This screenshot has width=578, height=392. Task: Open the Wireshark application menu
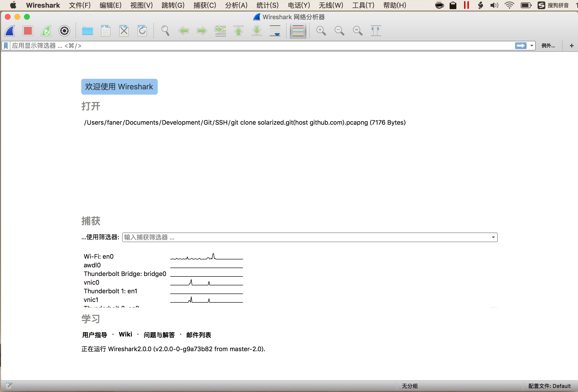43,5
